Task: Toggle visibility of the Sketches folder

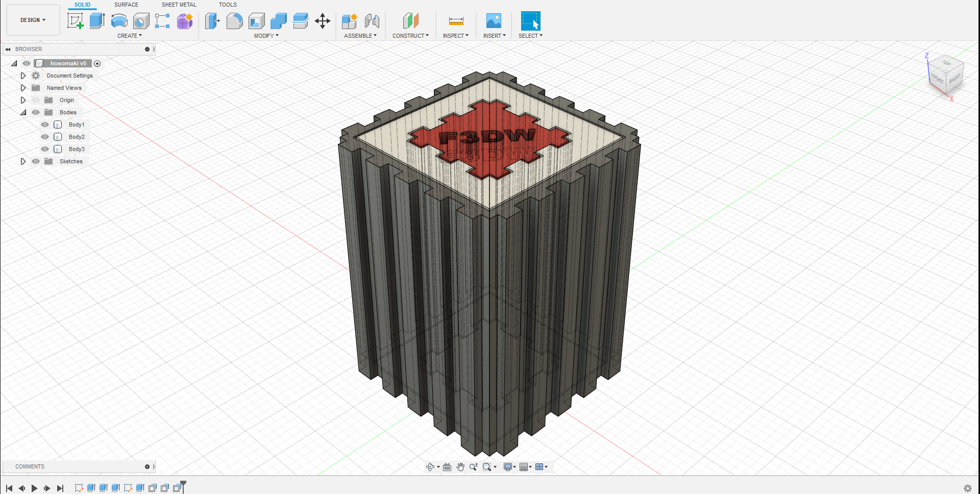Action: tap(36, 161)
